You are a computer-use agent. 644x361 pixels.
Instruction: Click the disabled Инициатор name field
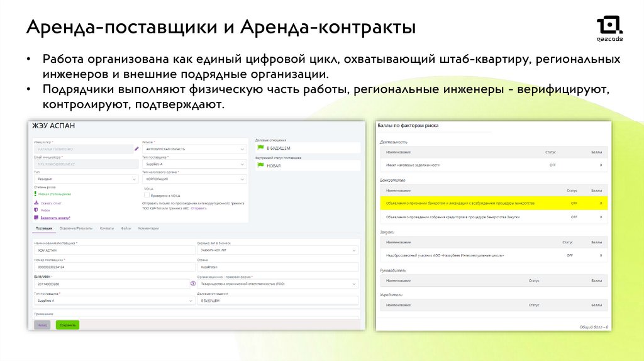(x=84, y=149)
